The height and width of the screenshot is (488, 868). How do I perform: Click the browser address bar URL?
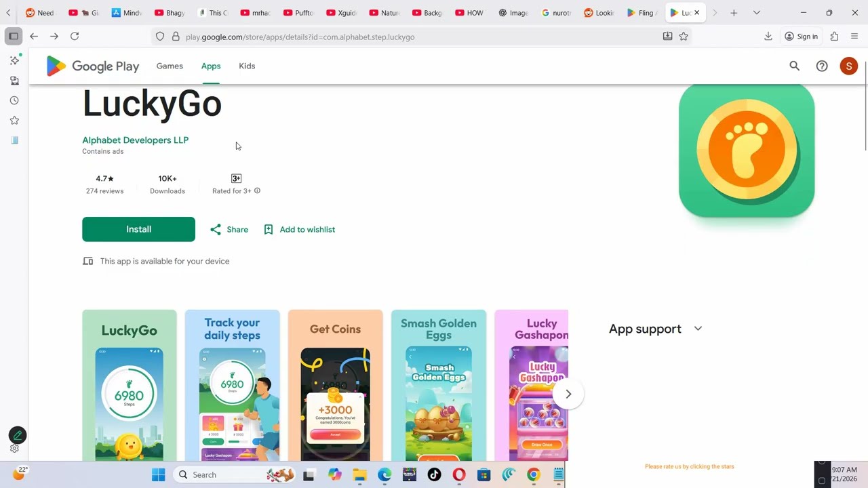300,37
